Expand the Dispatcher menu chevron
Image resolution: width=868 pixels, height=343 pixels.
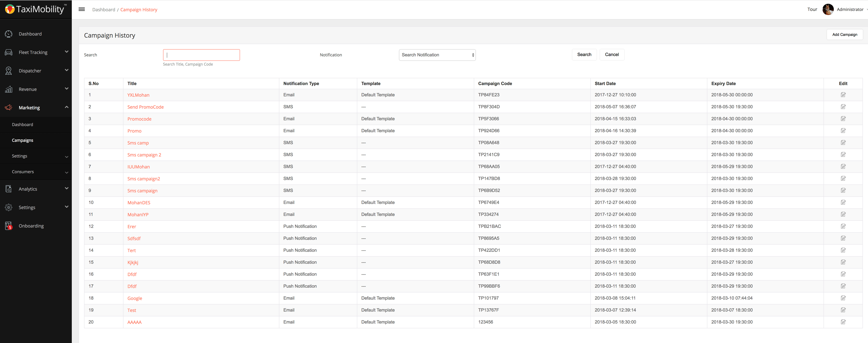tap(66, 70)
